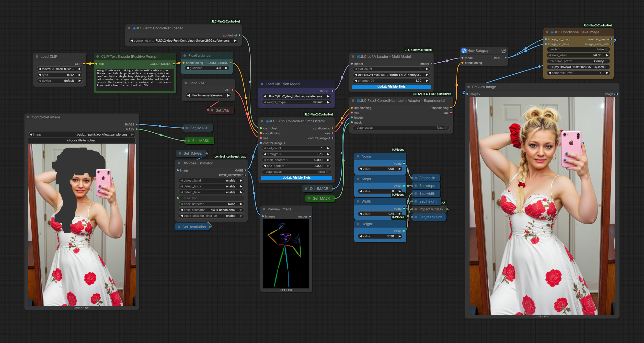Open the flux2-vae.safetensors dropdown in Load VAE

(x=208, y=95)
